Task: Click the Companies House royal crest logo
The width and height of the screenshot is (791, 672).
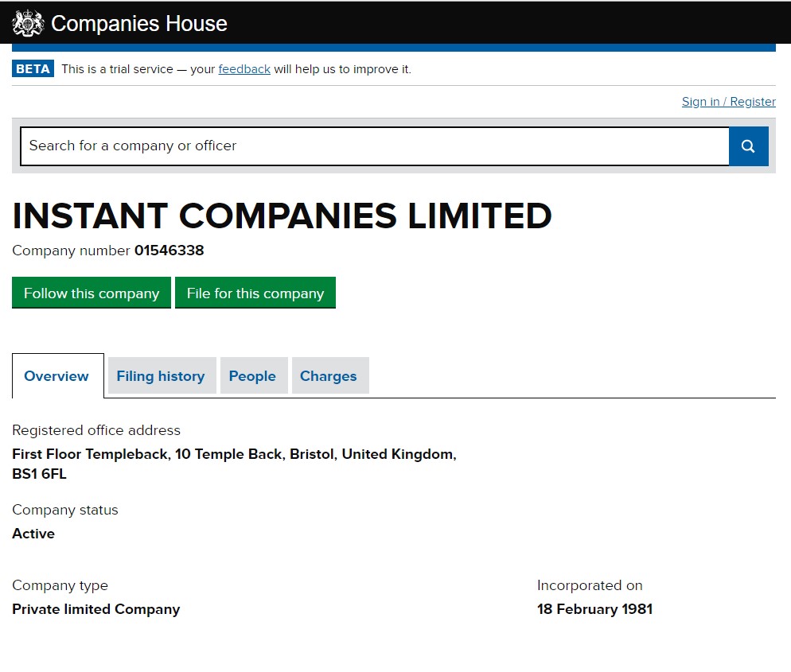Action: point(28,23)
